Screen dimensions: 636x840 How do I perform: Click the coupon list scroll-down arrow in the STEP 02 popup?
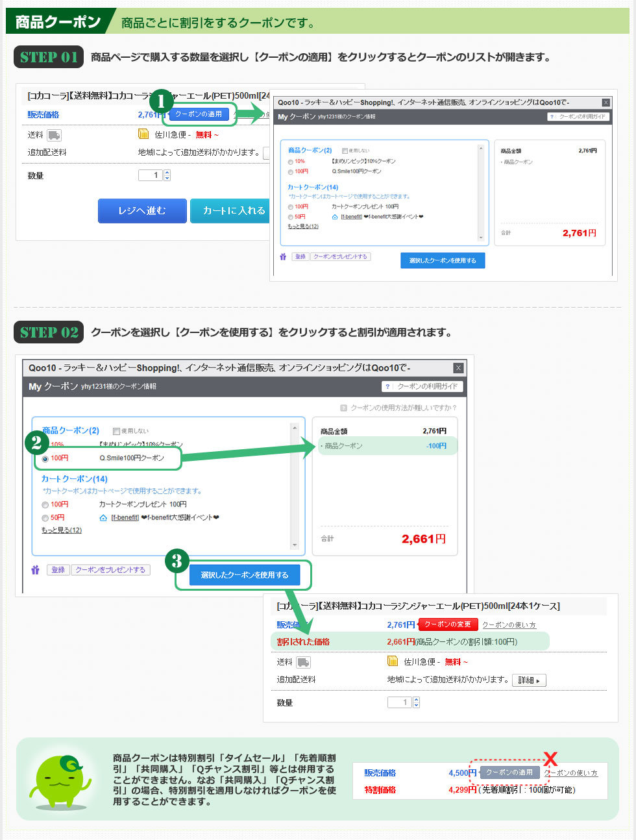pyautogui.click(x=295, y=545)
